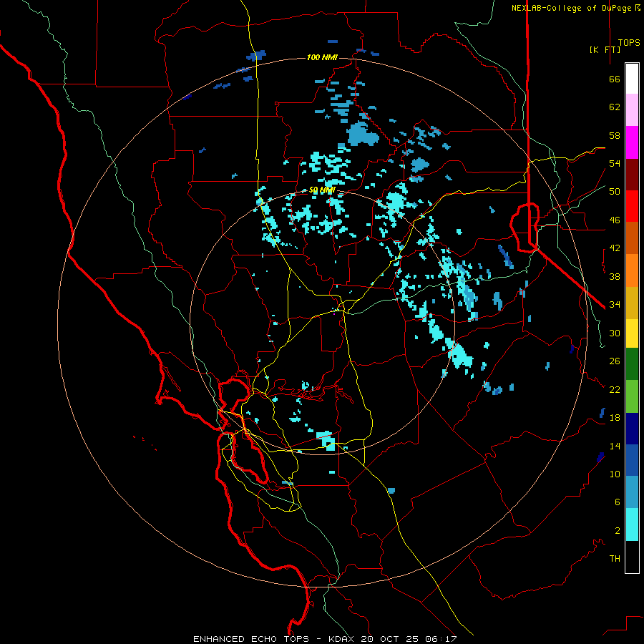Click the light pink legend swatch

click(x=632, y=110)
